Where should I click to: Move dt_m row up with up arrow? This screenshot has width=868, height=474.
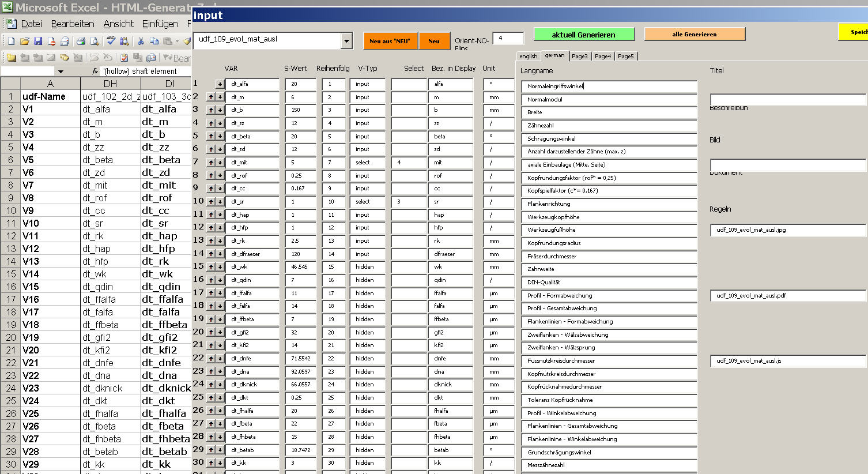[x=211, y=97]
